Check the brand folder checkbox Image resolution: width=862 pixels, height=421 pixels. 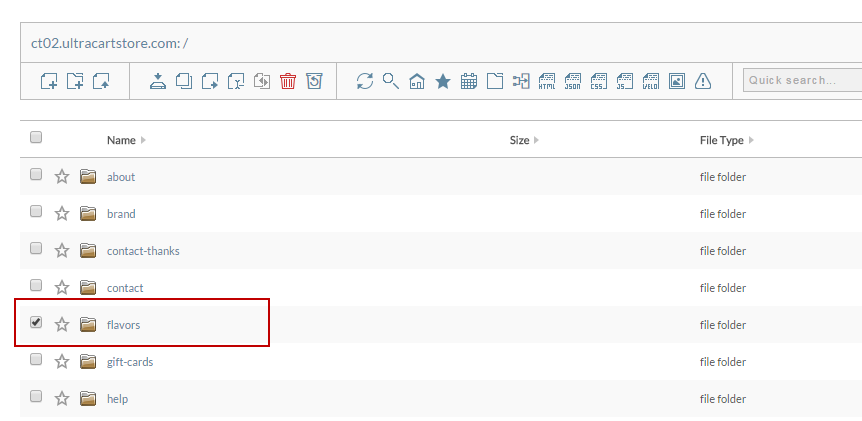(36, 211)
